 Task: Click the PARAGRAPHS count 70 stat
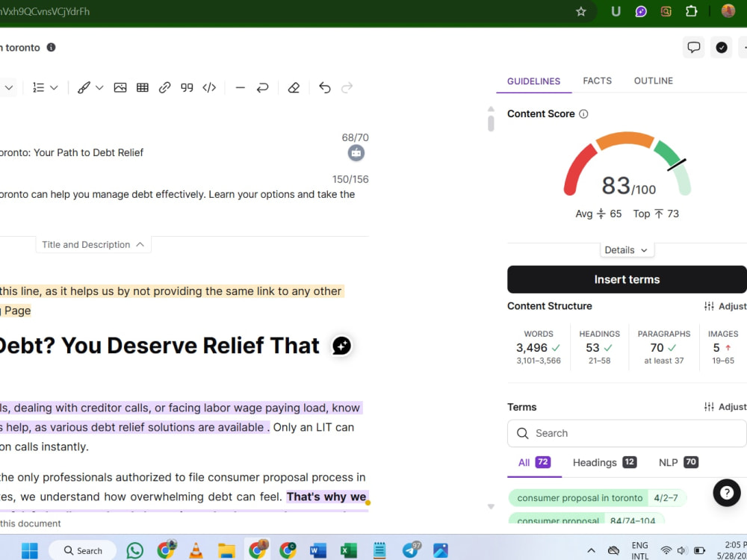[x=663, y=348]
